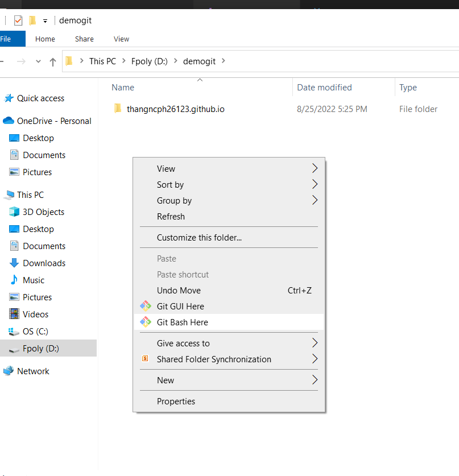This screenshot has width=459, height=476.
Task: Click the chevron after Fpoly (D:) in address bar
Action: coord(175,61)
